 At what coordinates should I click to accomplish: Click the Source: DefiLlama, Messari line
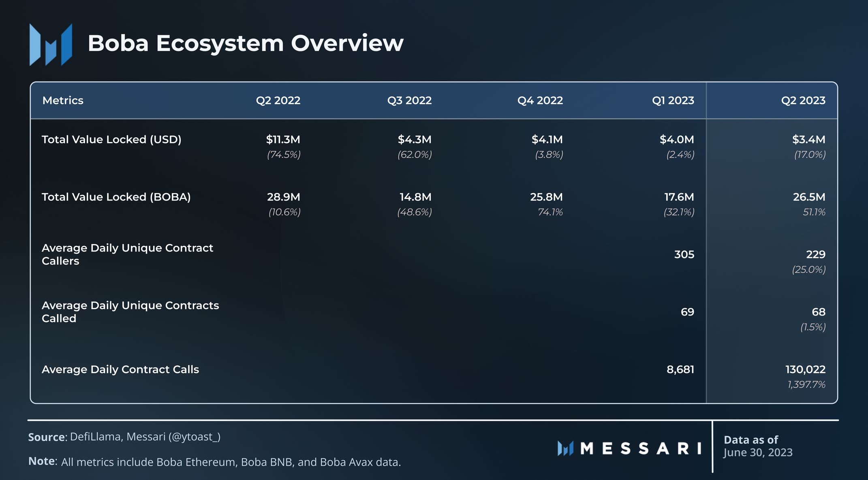[124, 437]
